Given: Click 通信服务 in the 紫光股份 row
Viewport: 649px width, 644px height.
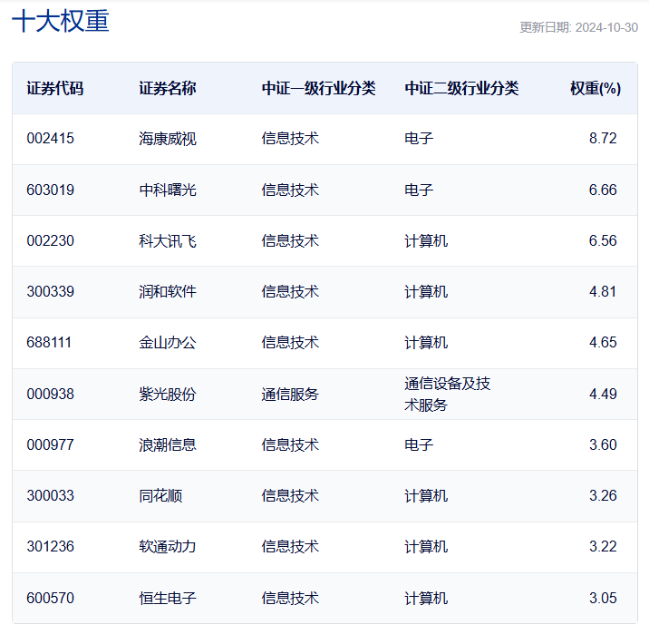Looking at the screenshot, I should [x=290, y=394].
